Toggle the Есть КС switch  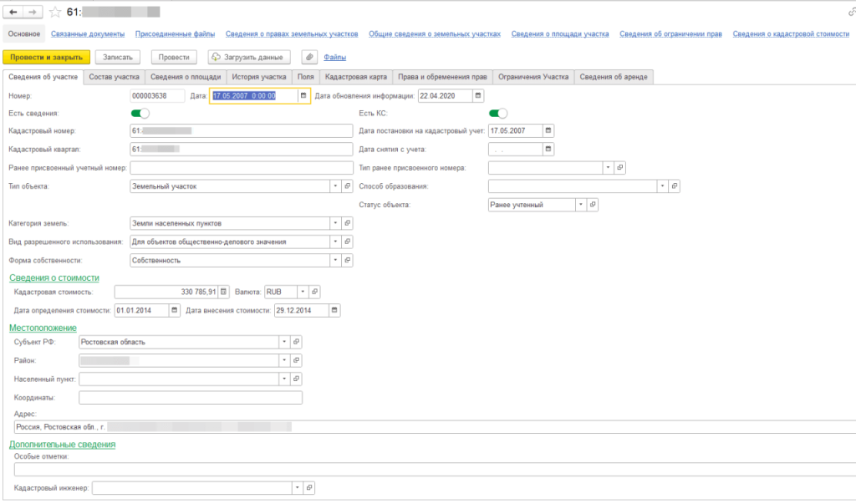tap(498, 114)
